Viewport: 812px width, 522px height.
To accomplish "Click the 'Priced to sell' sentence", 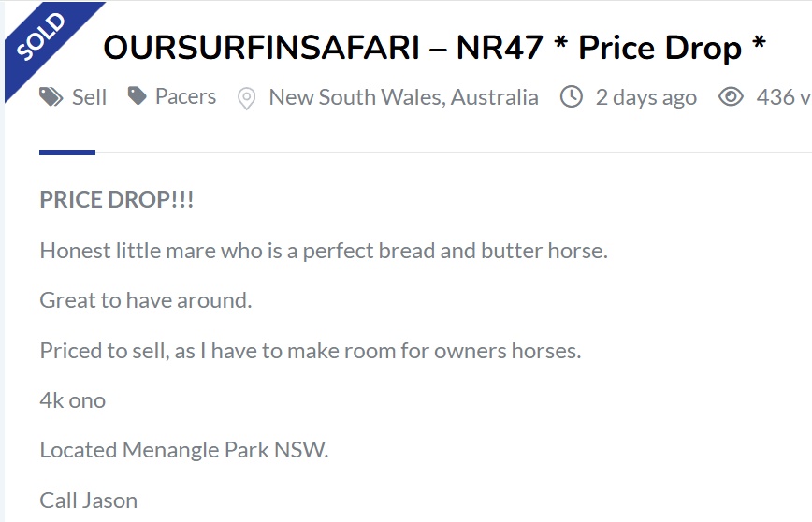I will [311, 351].
